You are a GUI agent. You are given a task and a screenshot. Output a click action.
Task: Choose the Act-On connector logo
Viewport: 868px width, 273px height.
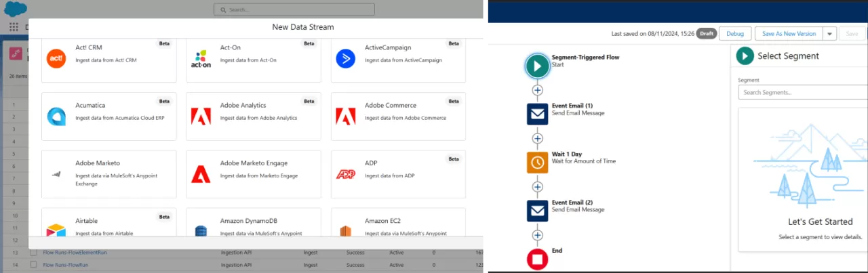[201, 59]
